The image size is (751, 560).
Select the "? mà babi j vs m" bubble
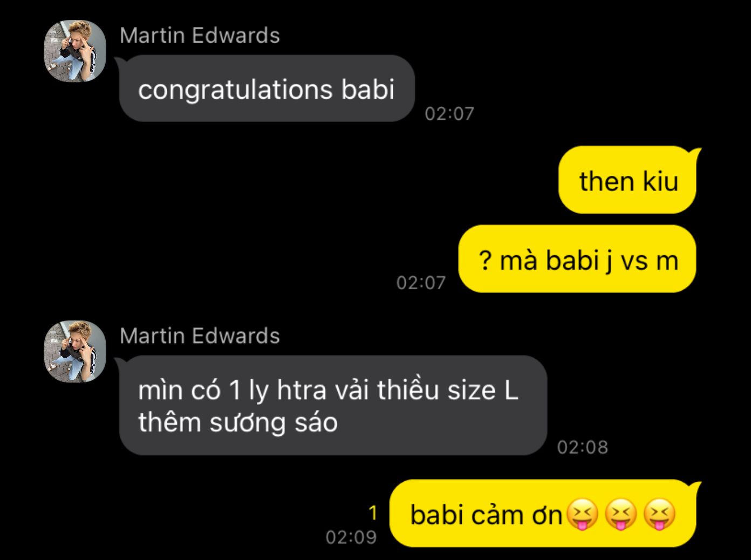(577, 259)
